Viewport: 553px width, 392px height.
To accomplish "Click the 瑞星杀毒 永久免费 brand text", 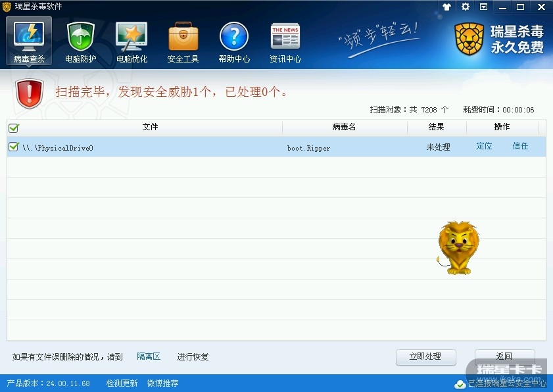I will tap(517, 39).
